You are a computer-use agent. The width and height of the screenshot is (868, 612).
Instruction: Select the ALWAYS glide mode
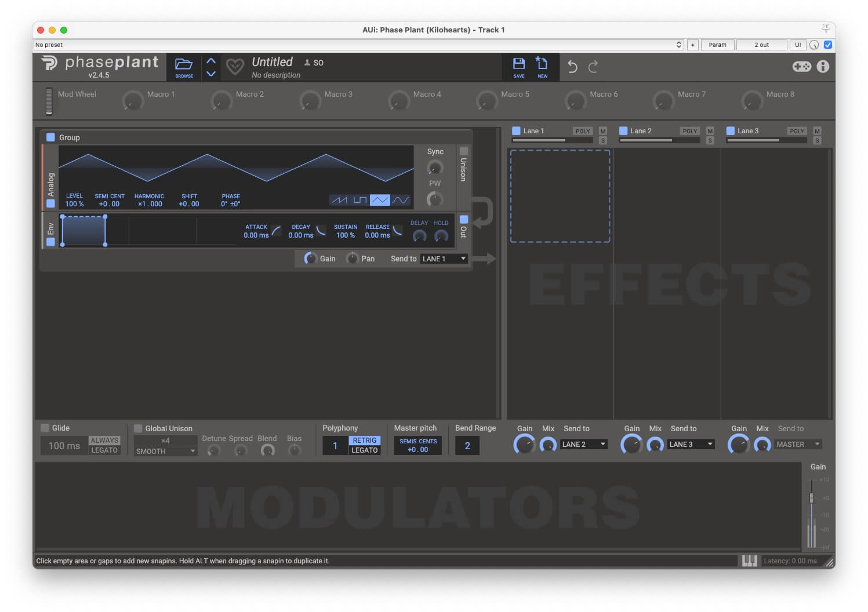tap(104, 440)
